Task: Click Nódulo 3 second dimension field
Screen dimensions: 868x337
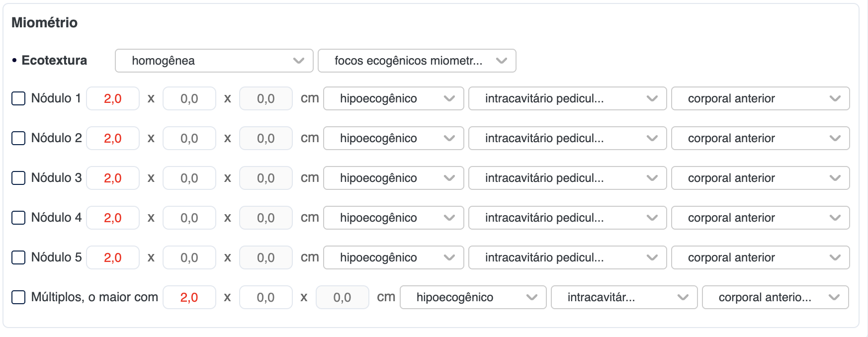Action: click(x=189, y=178)
